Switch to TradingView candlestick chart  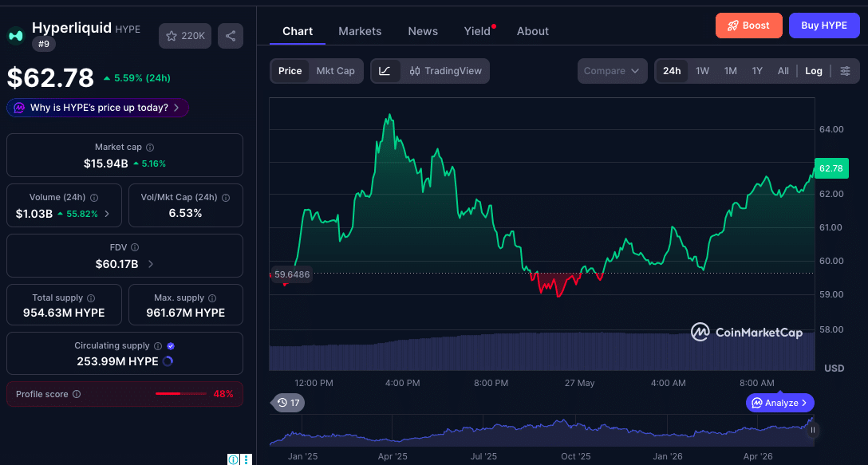[446, 71]
